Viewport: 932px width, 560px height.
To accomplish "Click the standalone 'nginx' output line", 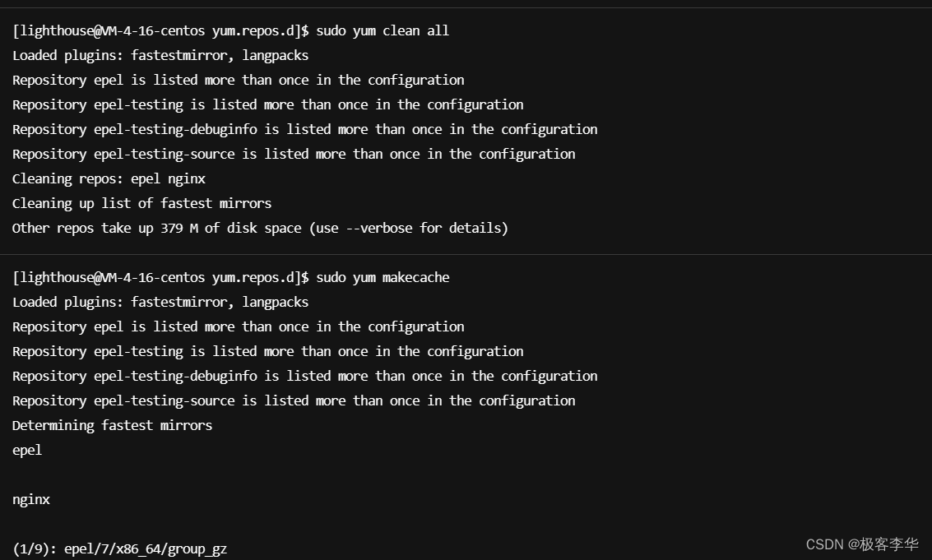I will (x=31, y=500).
